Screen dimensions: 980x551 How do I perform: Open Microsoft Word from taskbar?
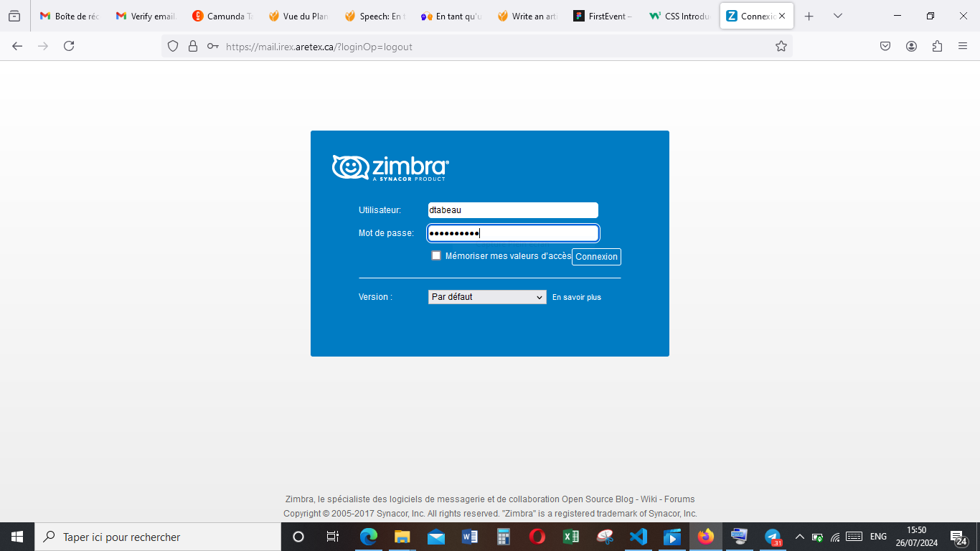pyautogui.click(x=470, y=537)
